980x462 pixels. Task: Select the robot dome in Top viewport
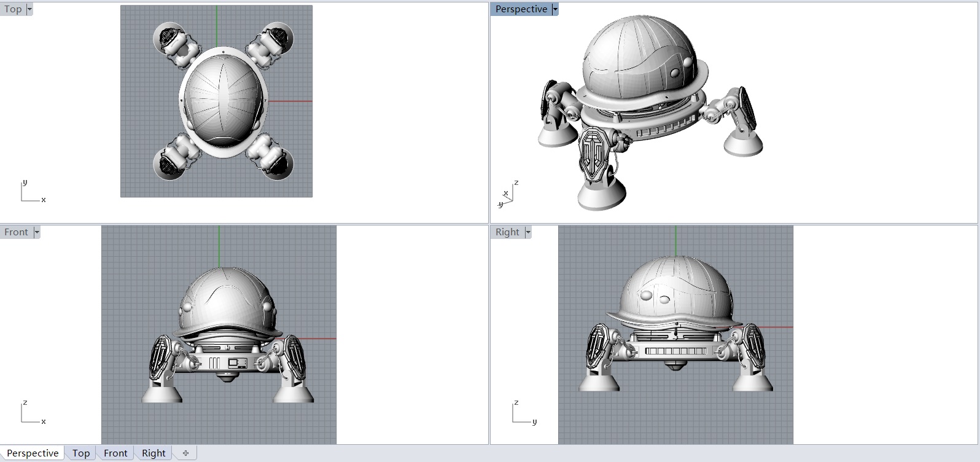(223, 100)
